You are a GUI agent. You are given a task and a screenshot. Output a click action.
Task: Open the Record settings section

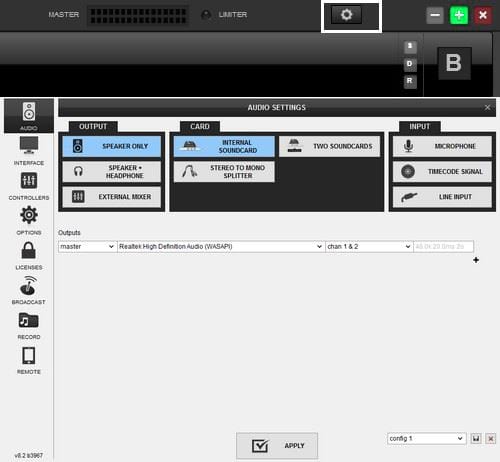click(29, 325)
